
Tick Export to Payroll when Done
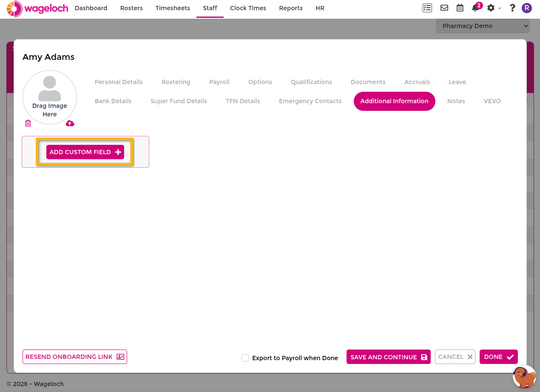[245, 358]
